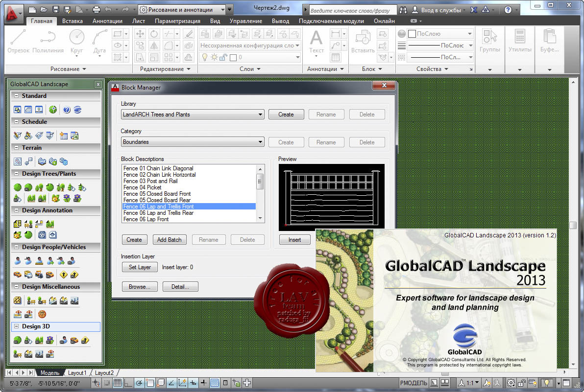This screenshot has width=584, height=392.
Task: Toggle lineweight display plus icon in status bar
Action: 203,382
